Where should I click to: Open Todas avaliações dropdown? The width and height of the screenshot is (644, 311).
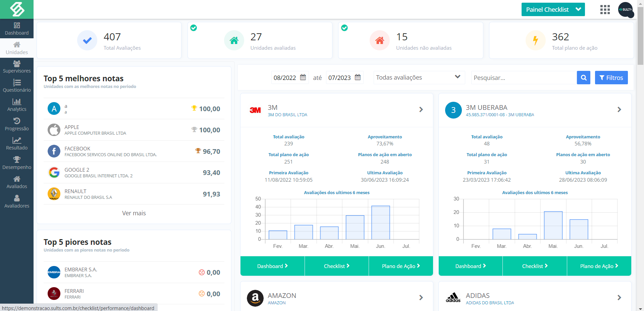point(419,78)
